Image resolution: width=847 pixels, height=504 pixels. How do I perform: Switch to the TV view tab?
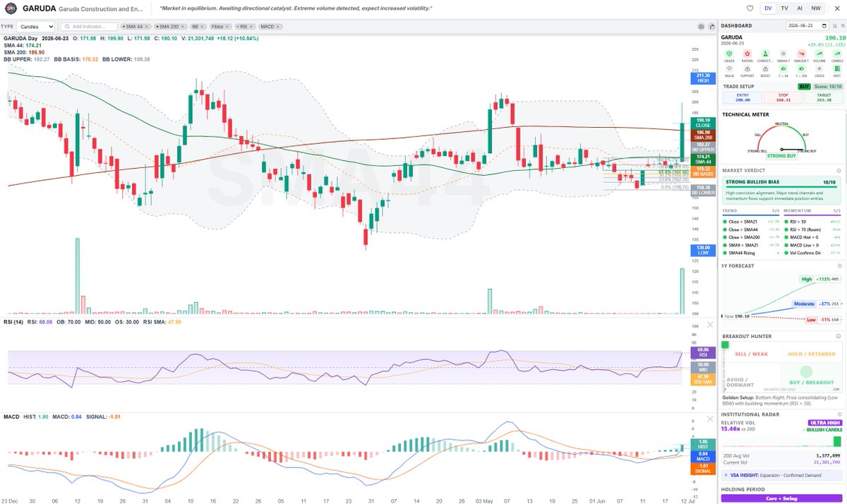784,8
